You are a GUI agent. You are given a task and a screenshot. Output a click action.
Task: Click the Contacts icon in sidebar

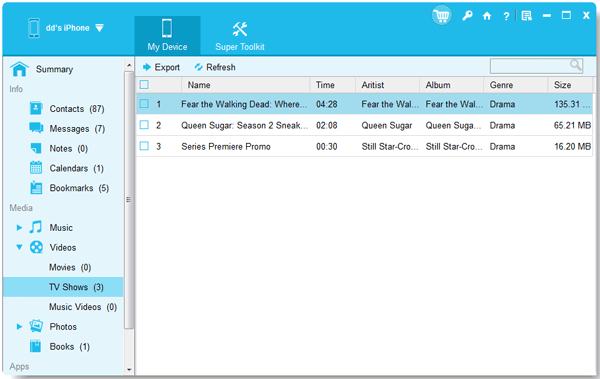(36, 108)
